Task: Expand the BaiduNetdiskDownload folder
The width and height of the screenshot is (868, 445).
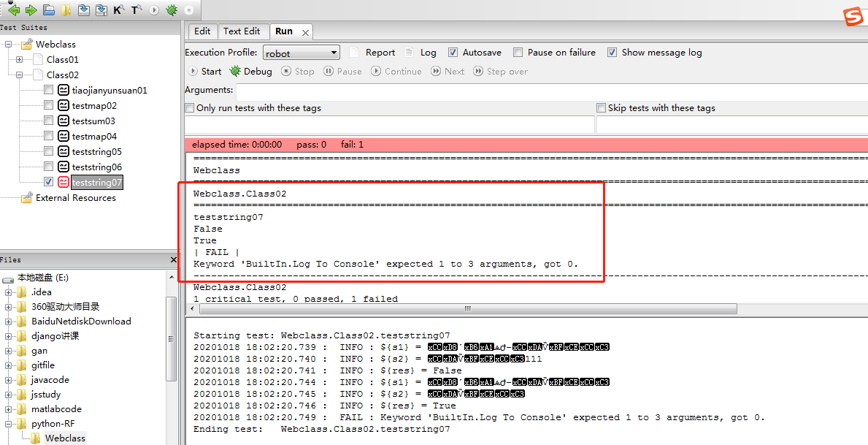Action: (x=8, y=322)
